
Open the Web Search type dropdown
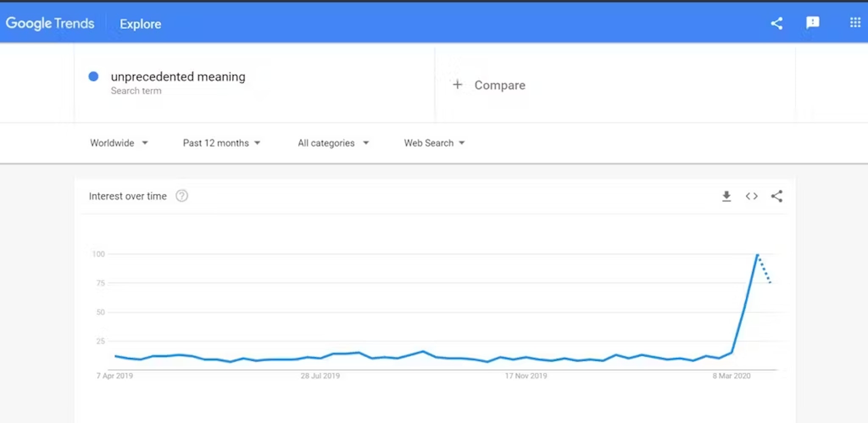pos(434,143)
